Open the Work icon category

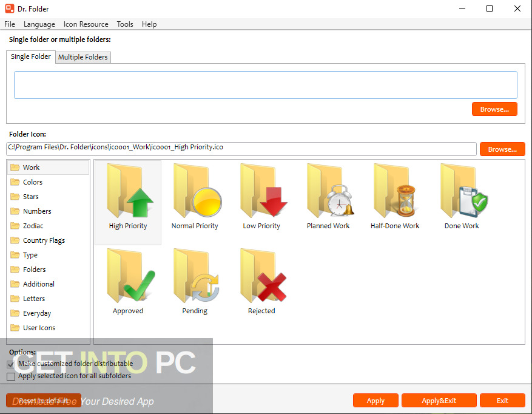point(48,168)
